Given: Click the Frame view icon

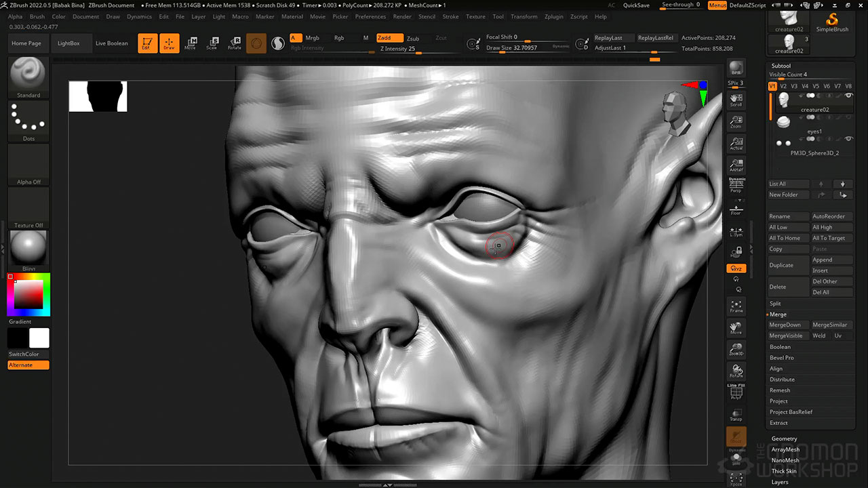Looking at the screenshot, I should coord(736,306).
